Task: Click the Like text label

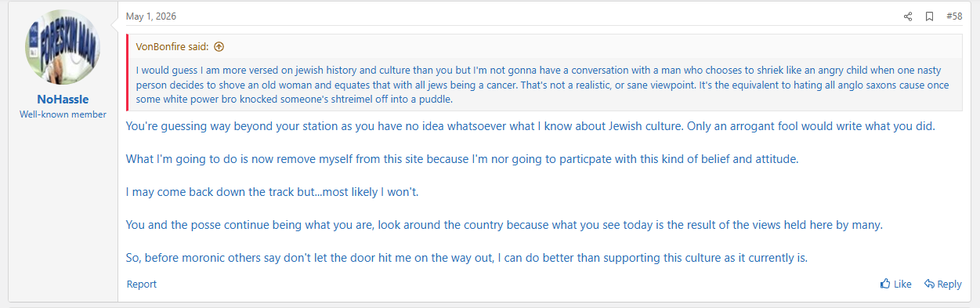Action: 902,284
